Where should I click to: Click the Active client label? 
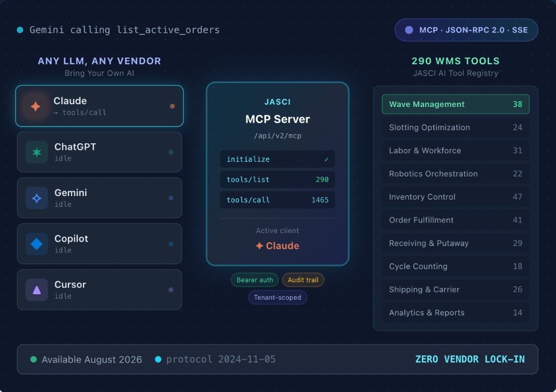point(277,231)
